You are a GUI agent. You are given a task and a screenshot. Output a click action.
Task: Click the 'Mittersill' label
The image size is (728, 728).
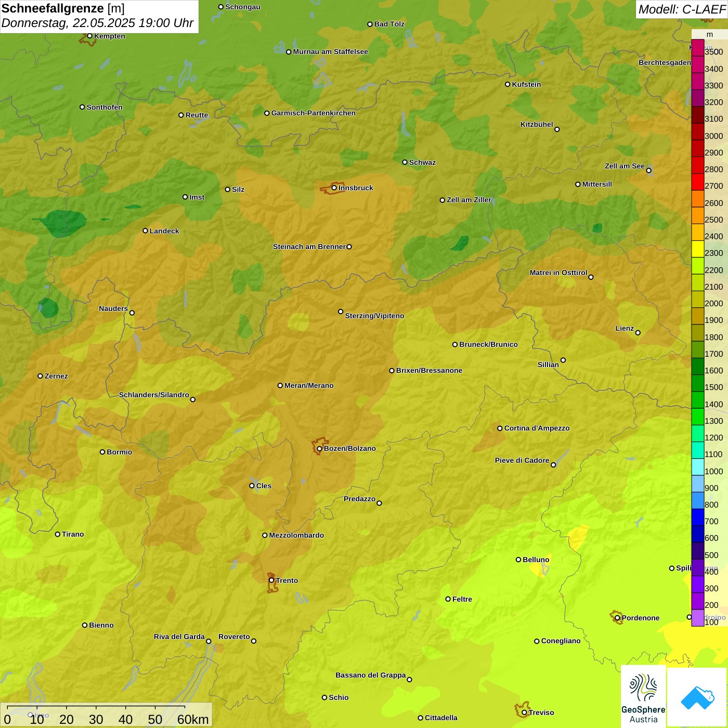[x=597, y=184]
